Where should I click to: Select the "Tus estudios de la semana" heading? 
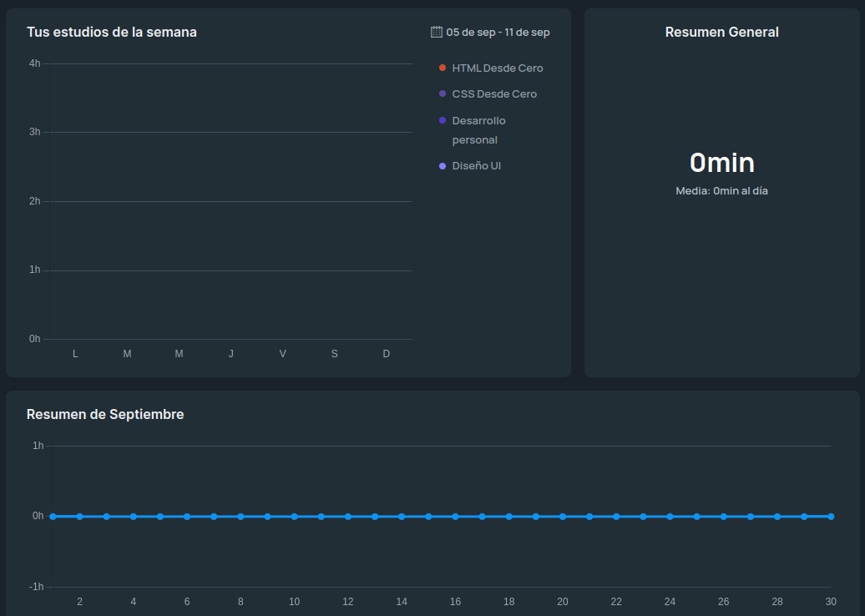point(111,32)
